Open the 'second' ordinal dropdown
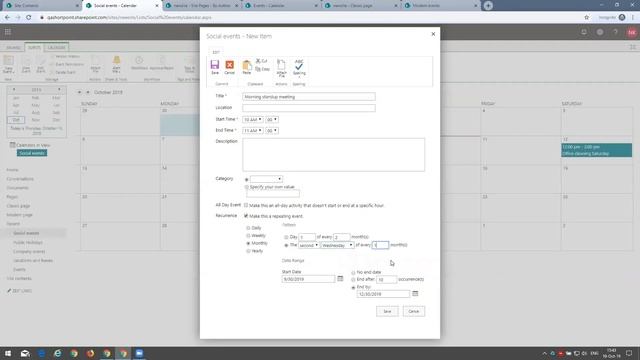The image size is (640, 360). tap(309, 245)
